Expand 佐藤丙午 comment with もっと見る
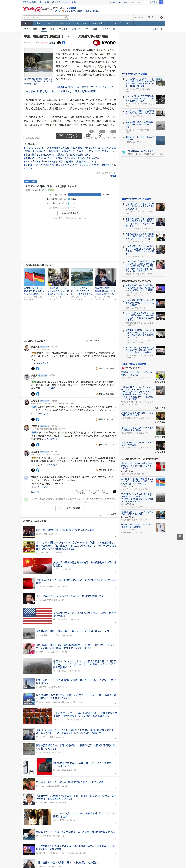186x868 pixels. pos(52,439)
